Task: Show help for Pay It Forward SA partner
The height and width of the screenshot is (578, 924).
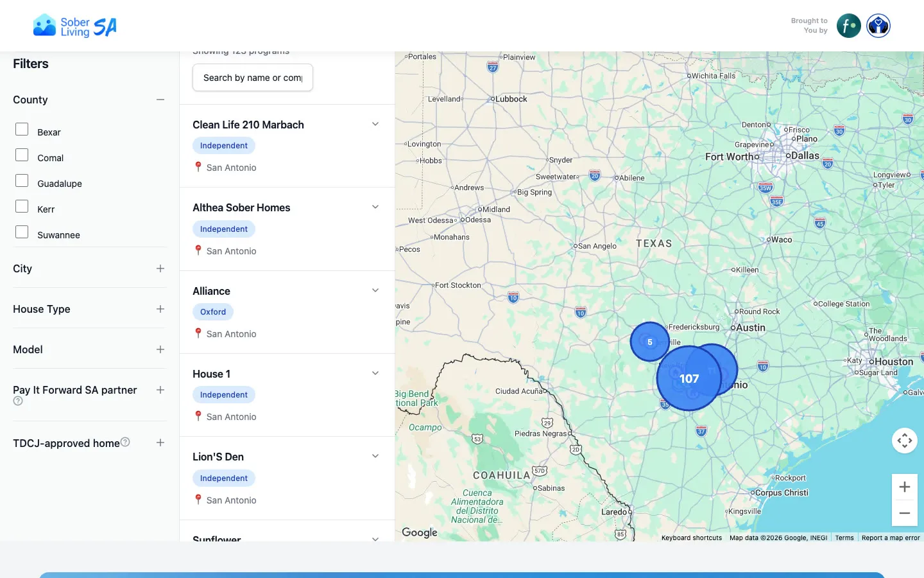Action: point(18,401)
